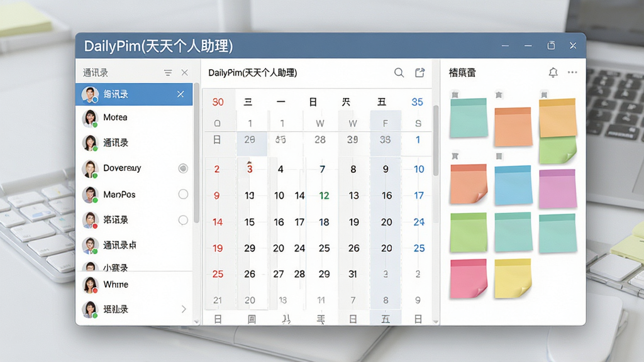Click the S weekday letter column header
This screenshot has width=644, height=362.
418,123
